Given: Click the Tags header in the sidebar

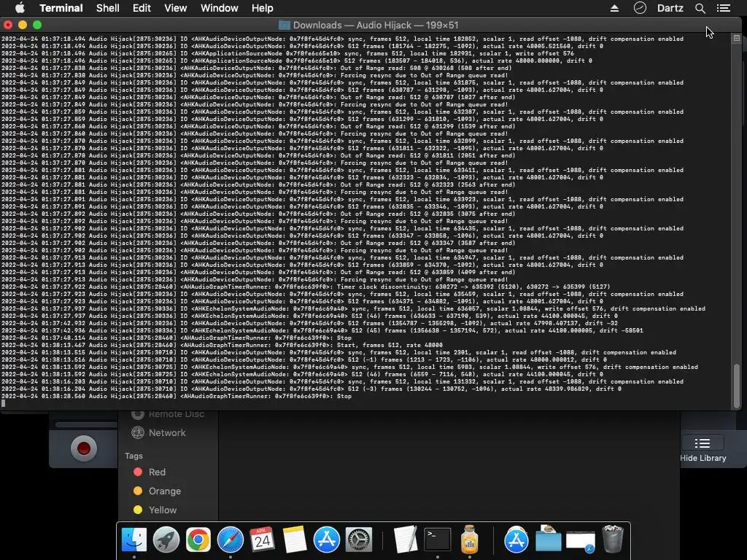Looking at the screenshot, I should pos(133,456).
